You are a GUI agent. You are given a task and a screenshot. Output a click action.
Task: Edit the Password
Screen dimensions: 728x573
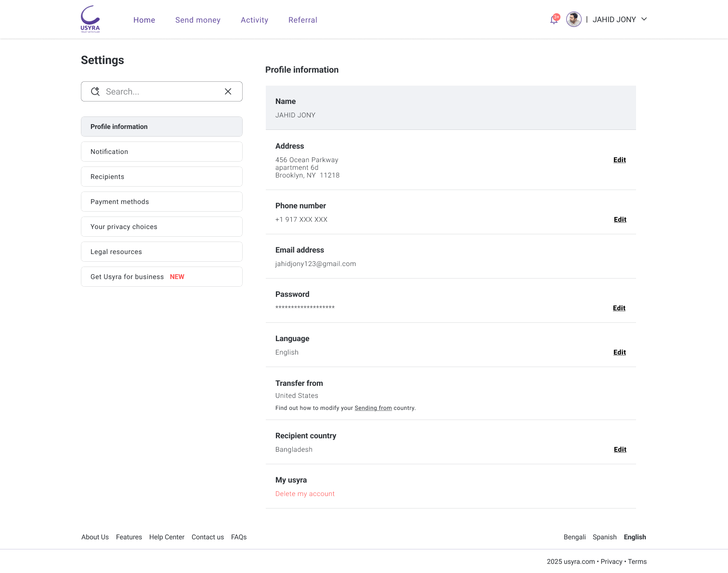pos(619,308)
